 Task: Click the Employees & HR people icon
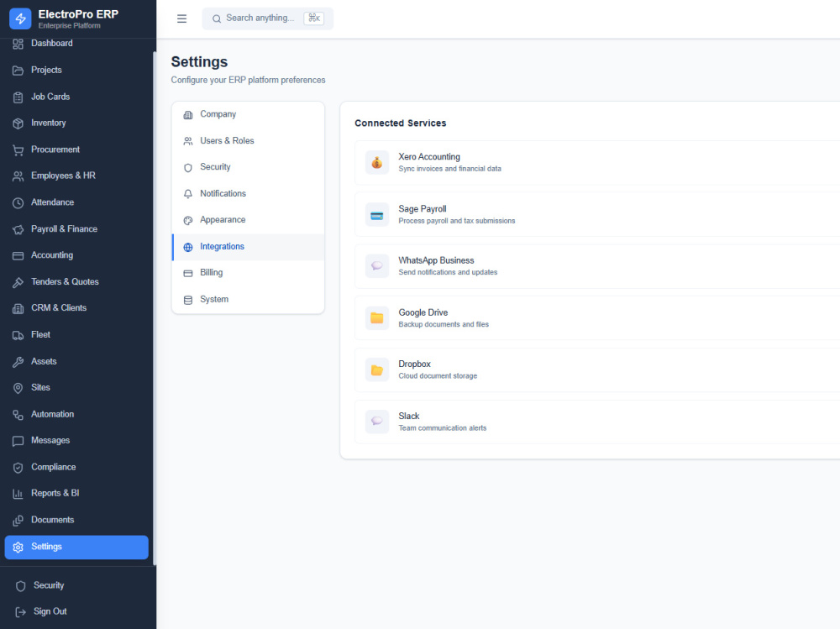tap(18, 176)
